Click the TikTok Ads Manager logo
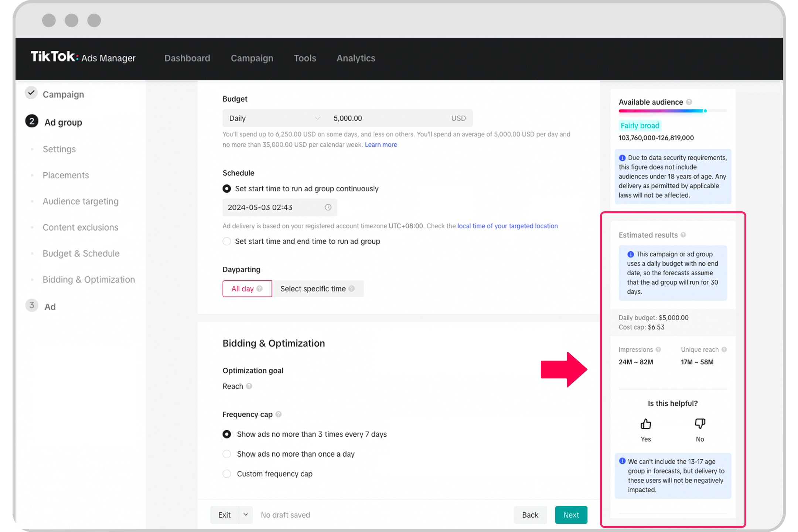The width and height of the screenshot is (798, 532). tap(83, 57)
